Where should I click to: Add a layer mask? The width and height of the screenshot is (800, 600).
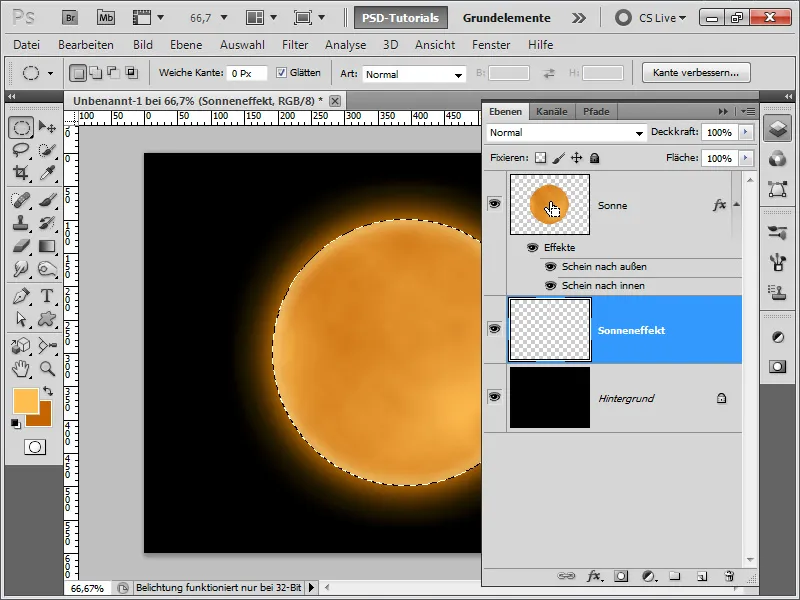coord(621,576)
